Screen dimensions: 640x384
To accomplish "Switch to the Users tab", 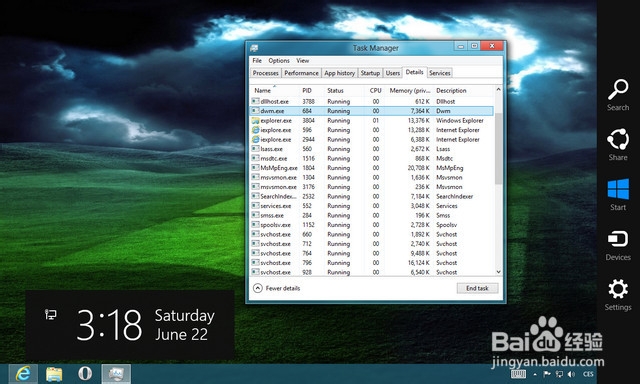I will (x=393, y=73).
